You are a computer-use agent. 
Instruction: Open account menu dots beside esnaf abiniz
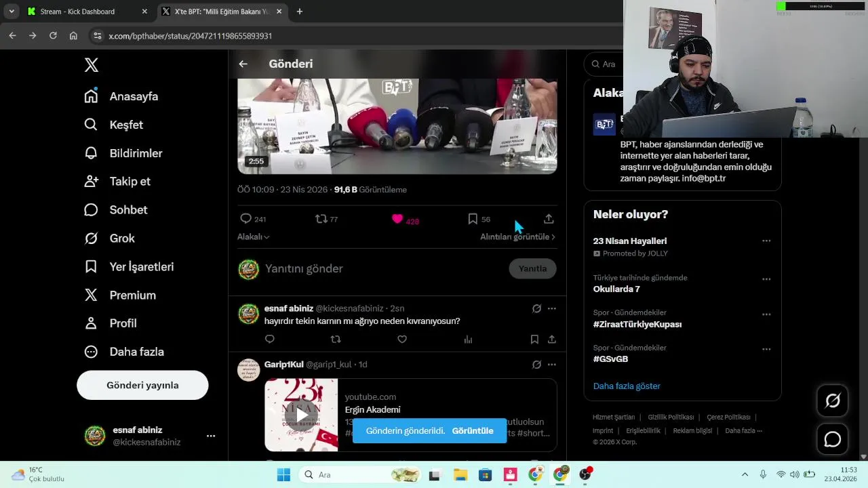point(211,436)
